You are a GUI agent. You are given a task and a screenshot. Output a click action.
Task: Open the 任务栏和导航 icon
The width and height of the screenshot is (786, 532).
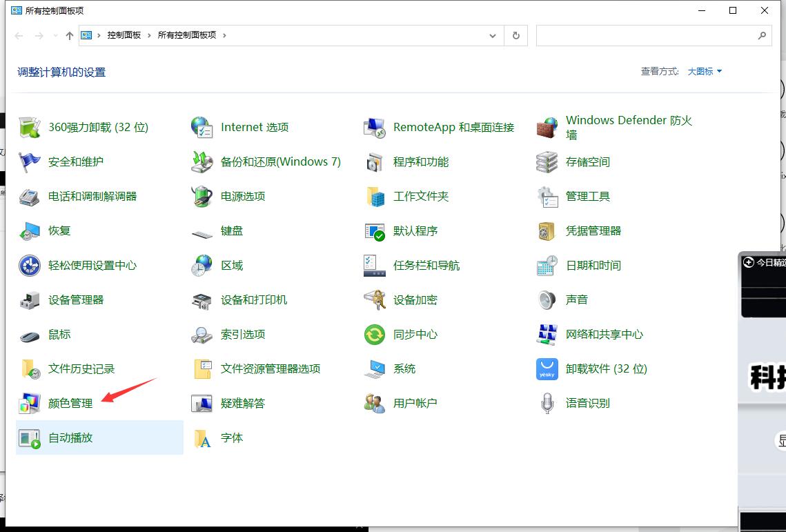pyautogui.click(x=375, y=266)
